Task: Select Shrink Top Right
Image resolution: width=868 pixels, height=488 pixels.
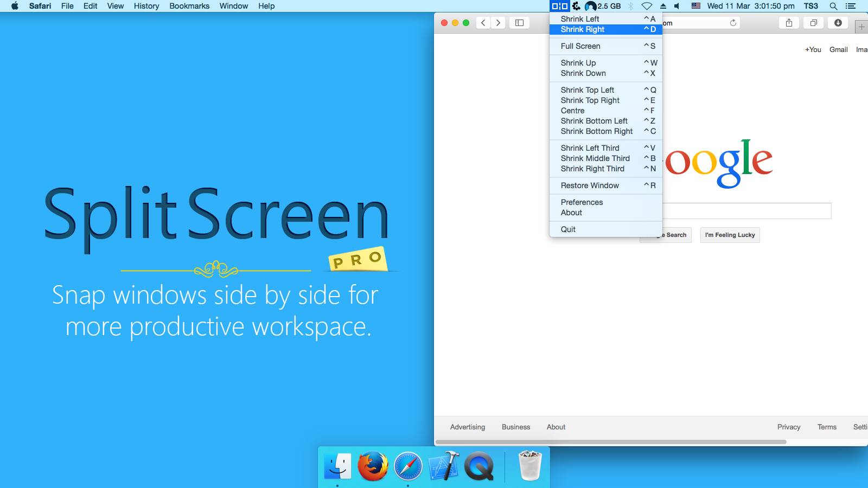Action: coord(606,100)
